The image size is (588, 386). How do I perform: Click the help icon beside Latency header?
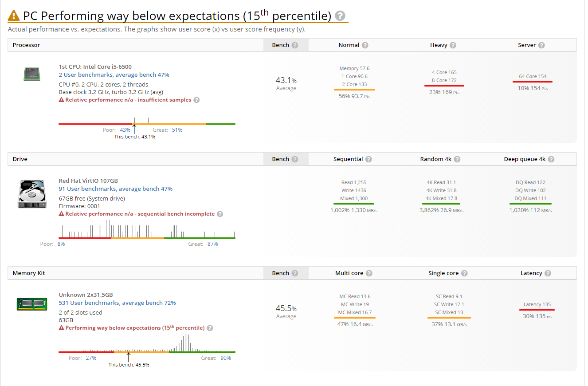point(548,273)
